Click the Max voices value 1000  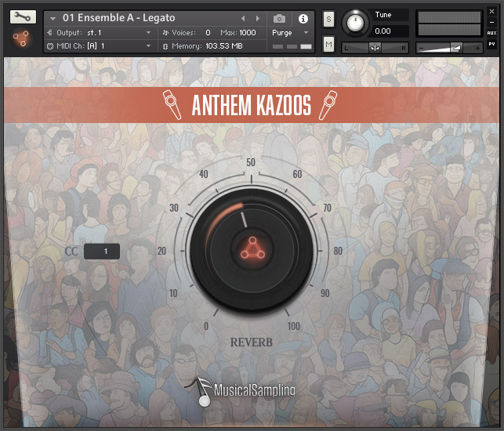[248, 32]
